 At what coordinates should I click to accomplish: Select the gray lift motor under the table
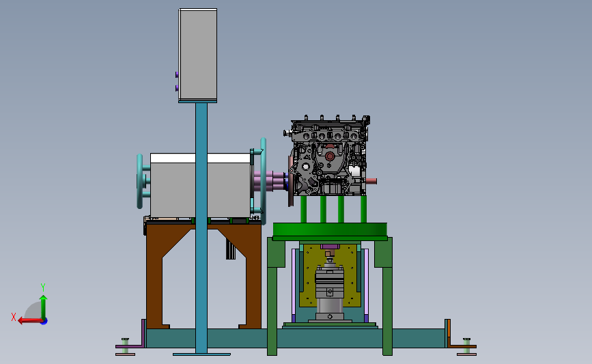pos(330,289)
